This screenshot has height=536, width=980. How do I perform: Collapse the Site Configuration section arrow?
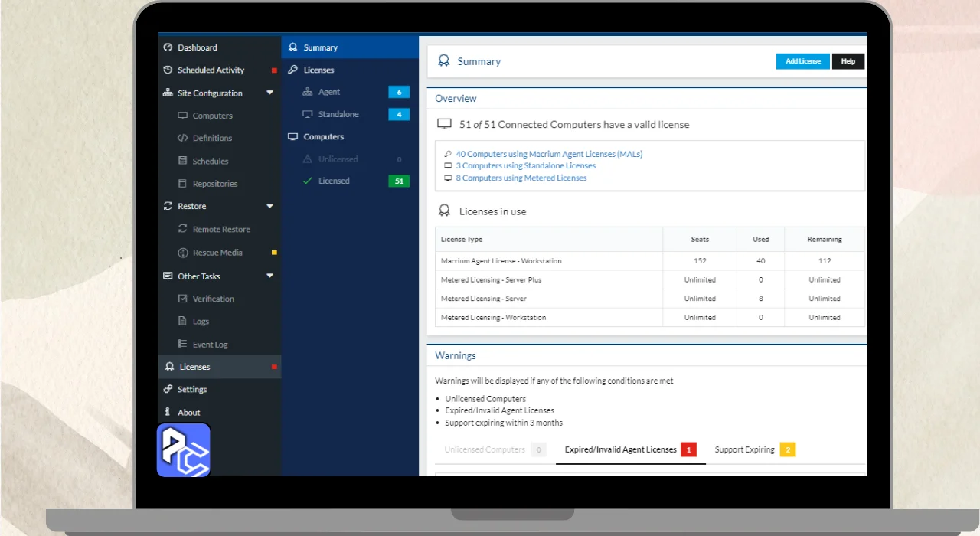(x=269, y=93)
